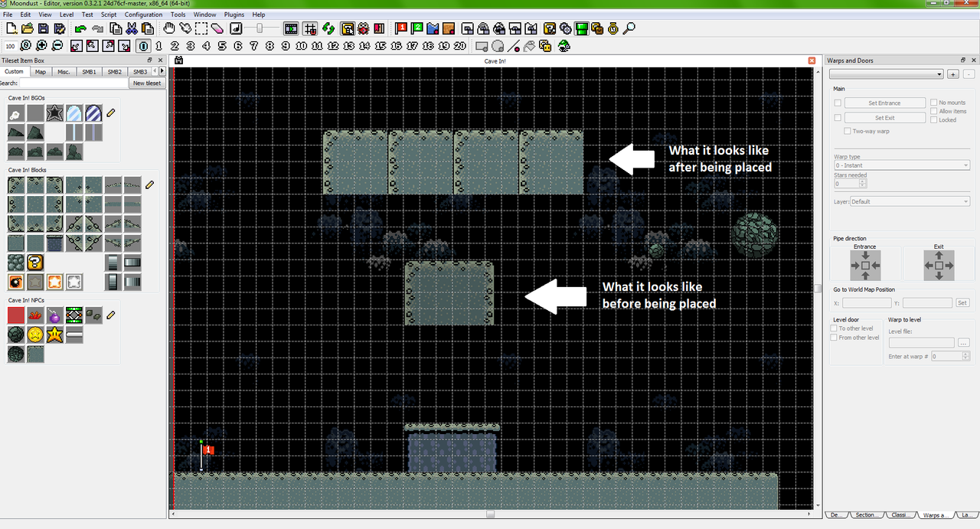Image resolution: width=980 pixels, height=529 pixels.
Task: Zoom in with the plus magnifier
Action: tap(41, 46)
